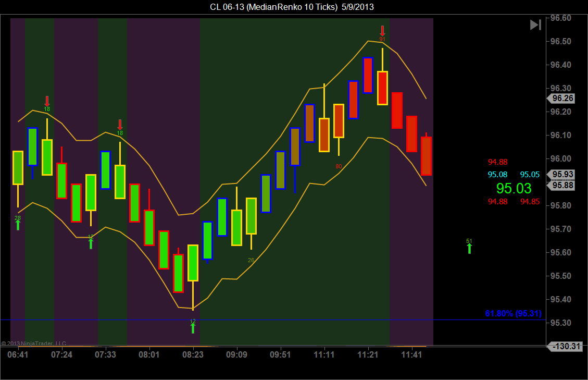Image resolution: width=588 pixels, height=380 pixels.
Task: Click the 11:41 time axis label
Action: [x=411, y=354]
